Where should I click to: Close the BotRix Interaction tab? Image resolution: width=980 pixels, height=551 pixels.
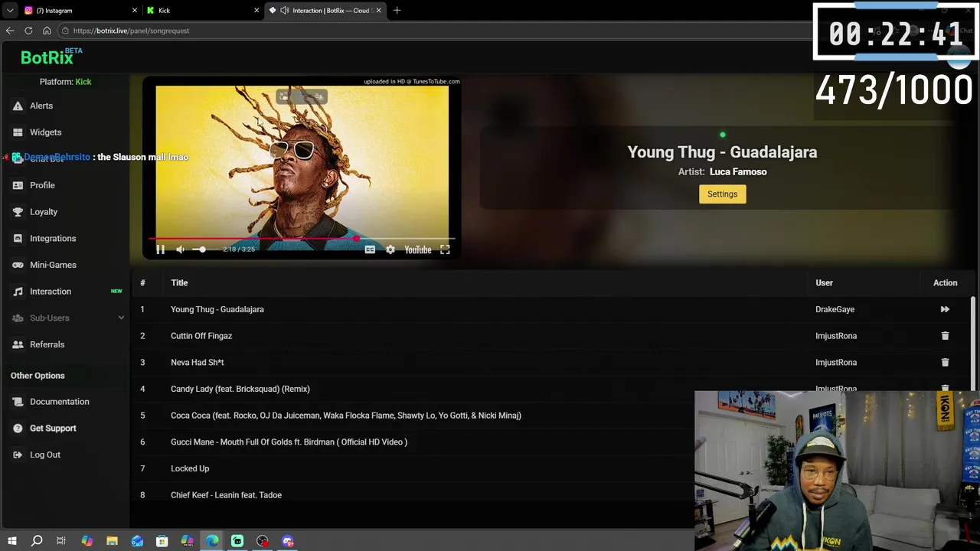tap(378, 11)
